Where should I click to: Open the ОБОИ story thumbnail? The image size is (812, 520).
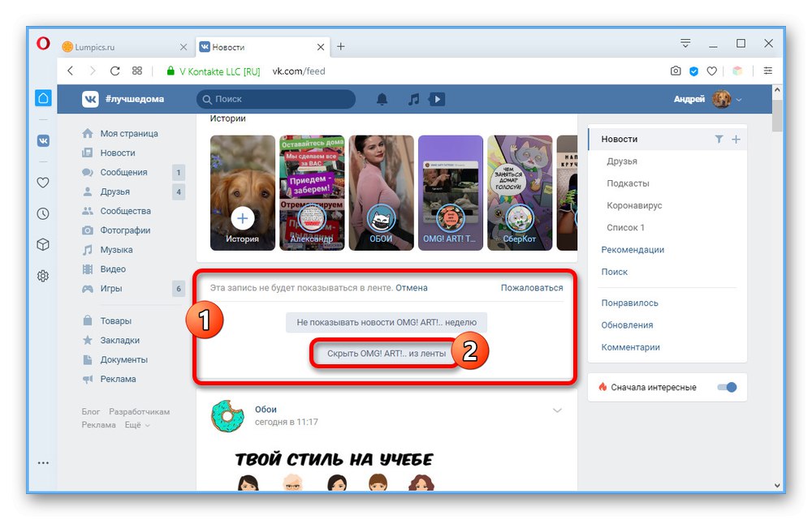click(x=381, y=193)
